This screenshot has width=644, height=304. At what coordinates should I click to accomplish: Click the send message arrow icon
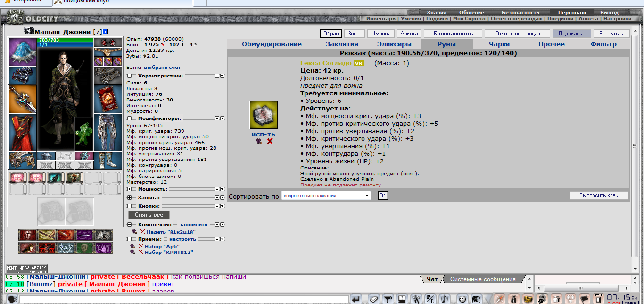point(356,299)
